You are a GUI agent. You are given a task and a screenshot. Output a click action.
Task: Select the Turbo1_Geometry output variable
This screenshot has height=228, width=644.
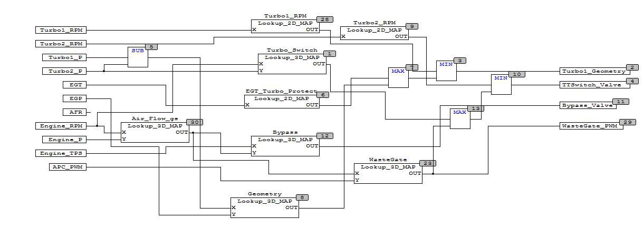593,71
